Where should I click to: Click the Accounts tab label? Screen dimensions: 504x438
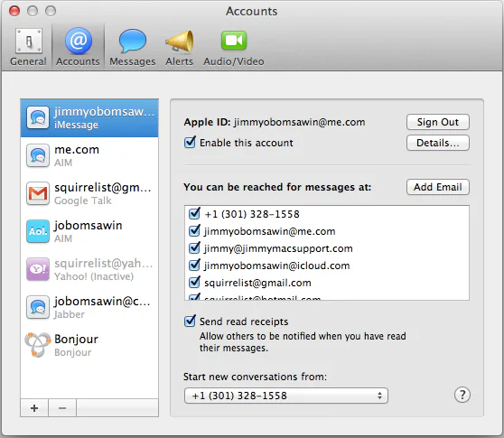click(x=78, y=61)
